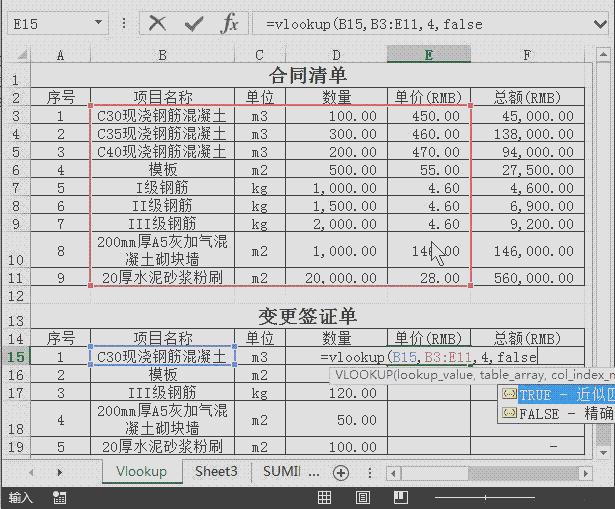Select row 15 header
615x509 pixels.
[16, 356]
